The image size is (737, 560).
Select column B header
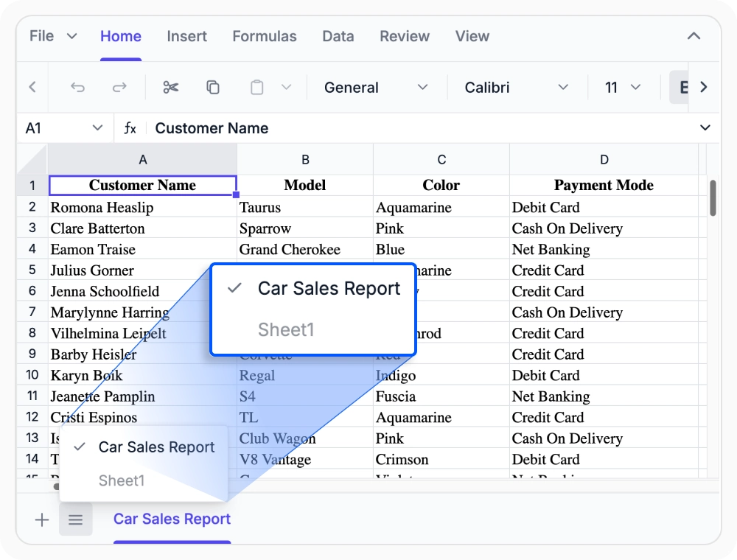pyautogui.click(x=305, y=160)
